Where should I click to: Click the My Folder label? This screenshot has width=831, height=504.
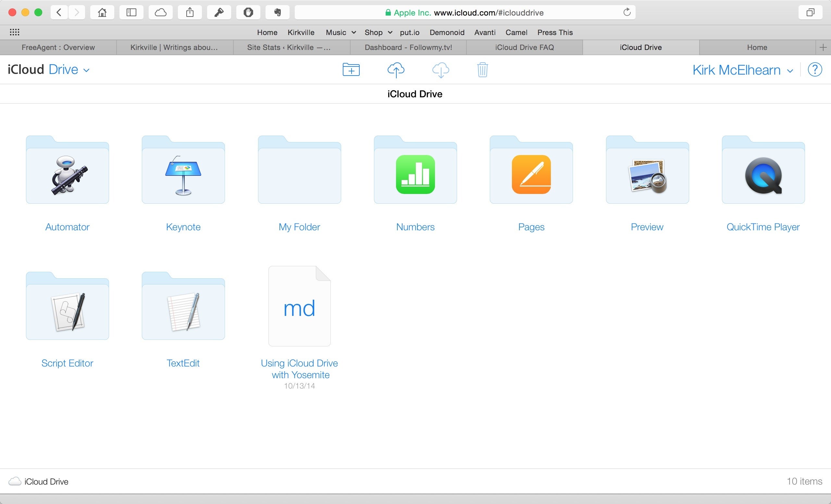300,227
